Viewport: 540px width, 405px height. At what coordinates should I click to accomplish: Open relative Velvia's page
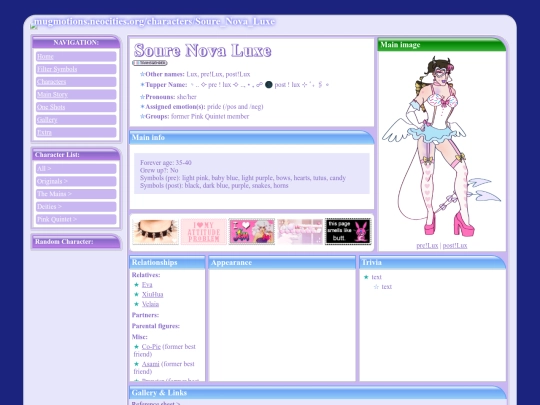(x=150, y=304)
